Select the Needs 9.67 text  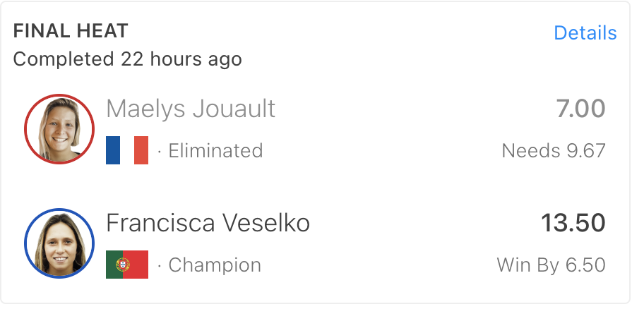[554, 150]
